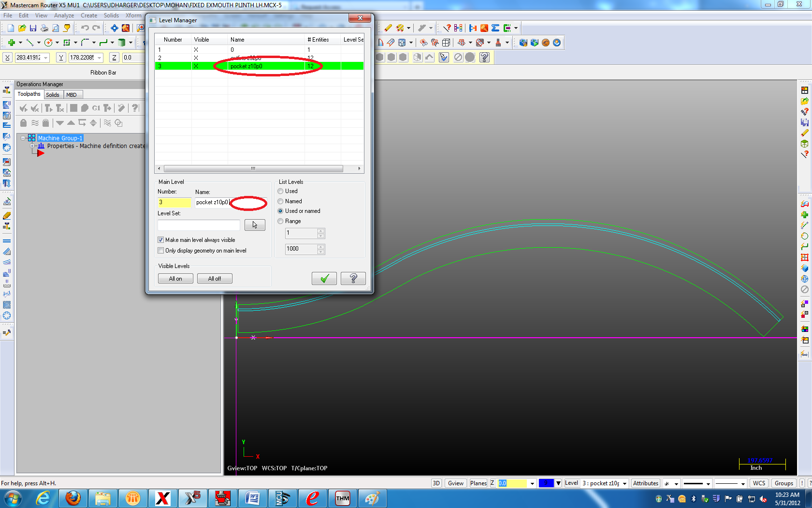The height and width of the screenshot is (508, 812).
Task: Open the Level dropdown in status bar
Action: 624,483
